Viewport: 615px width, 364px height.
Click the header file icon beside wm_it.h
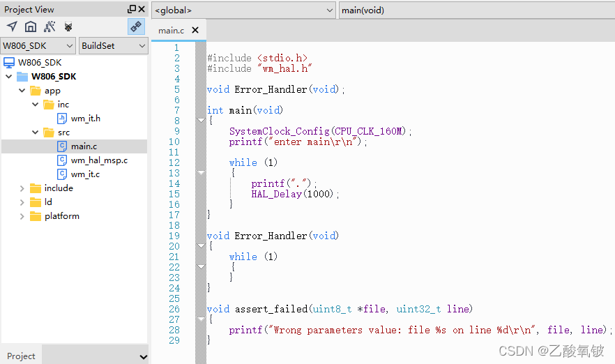tap(62, 118)
